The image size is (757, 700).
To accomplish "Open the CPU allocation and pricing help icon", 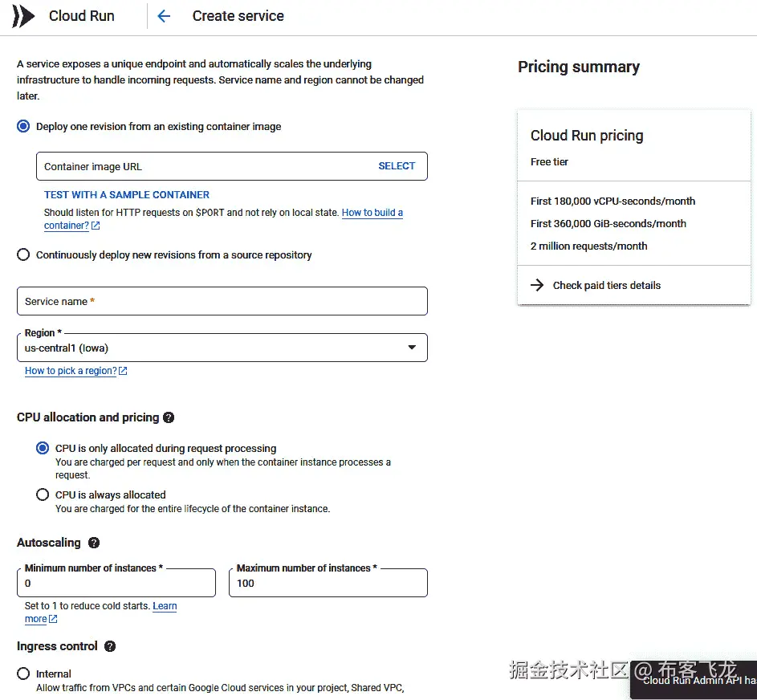I will pos(168,417).
